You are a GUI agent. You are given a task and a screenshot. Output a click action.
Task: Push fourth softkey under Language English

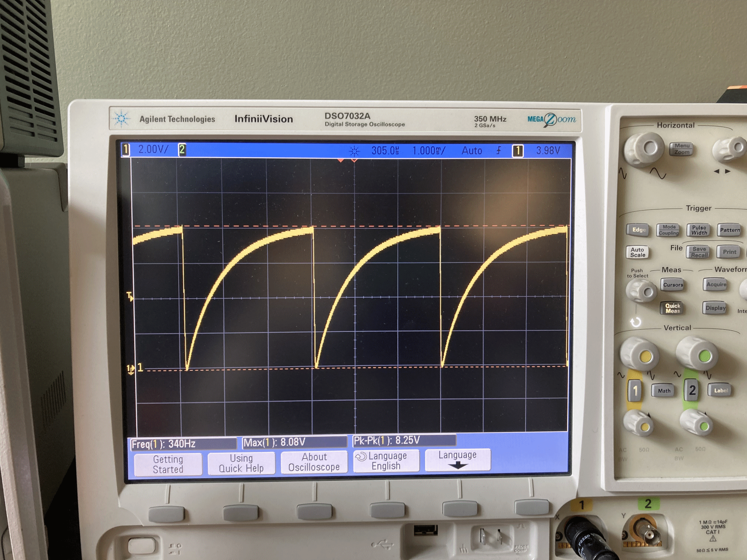pyautogui.click(x=388, y=510)
